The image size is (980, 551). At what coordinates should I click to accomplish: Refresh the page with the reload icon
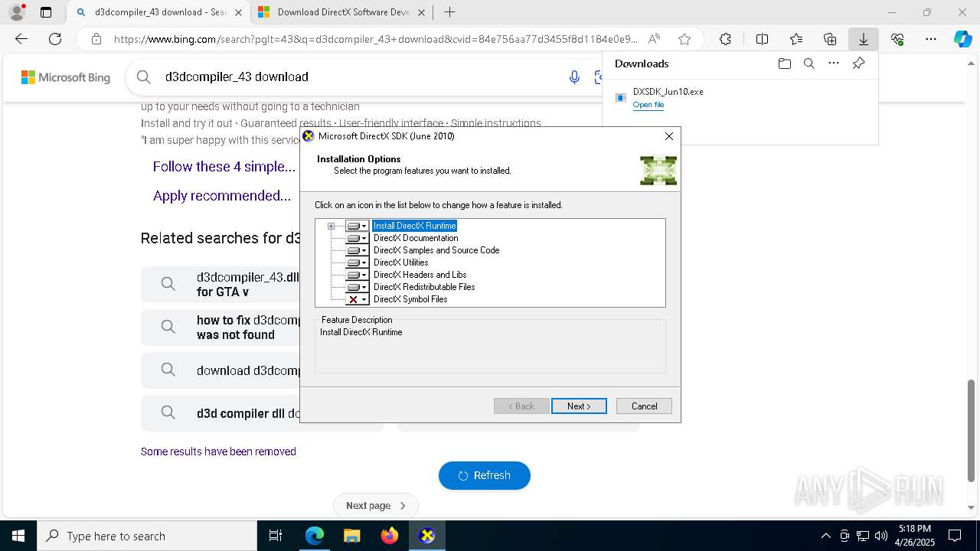coord(55,39)
